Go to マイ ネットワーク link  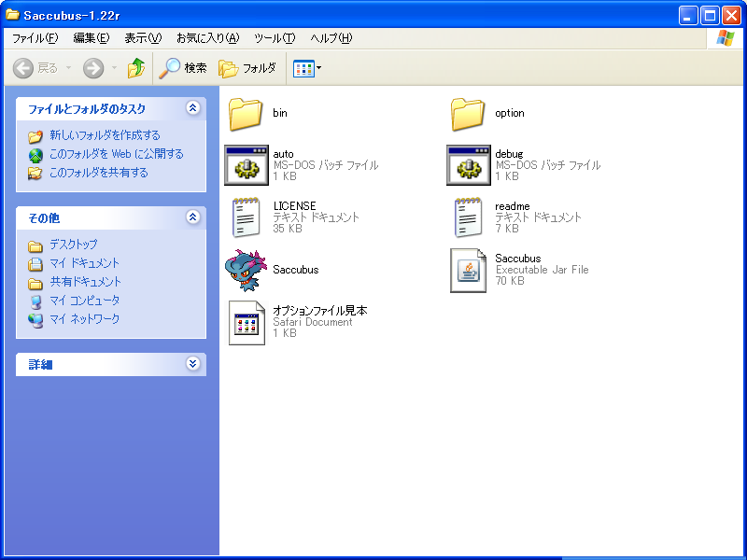click(84, 319)
